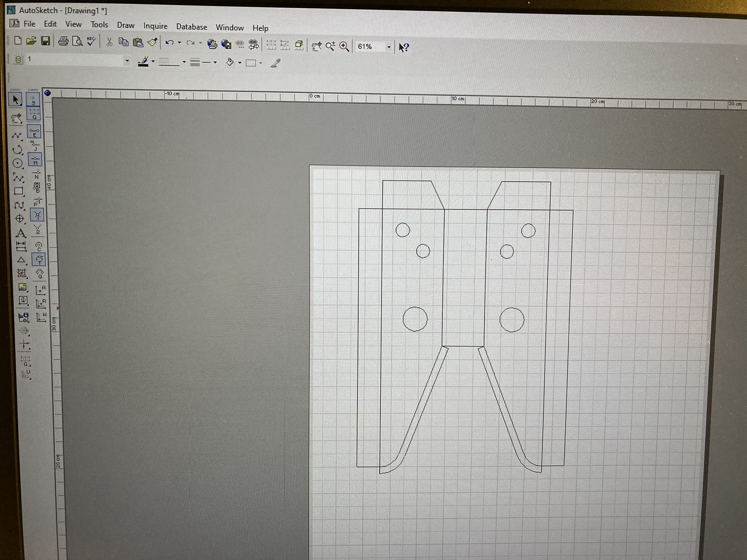Choose the Circle drawing tool
Screen dimensions: 747x560
[x=18, y=163]
